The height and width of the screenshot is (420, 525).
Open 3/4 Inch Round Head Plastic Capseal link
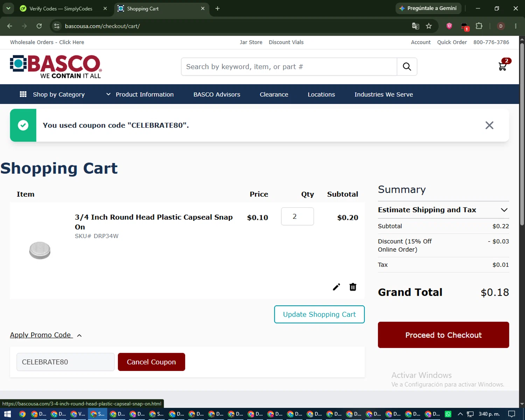pos(154,222)
